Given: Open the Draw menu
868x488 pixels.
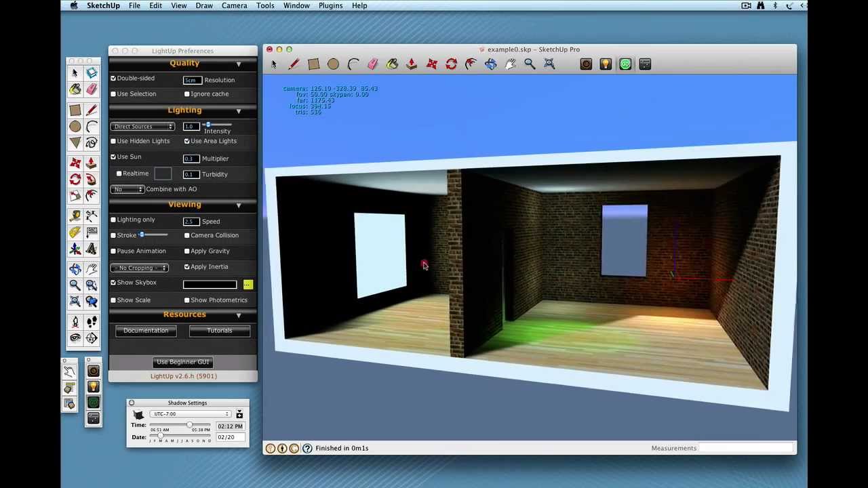Looking at the screenshot, I should [204, 5].
